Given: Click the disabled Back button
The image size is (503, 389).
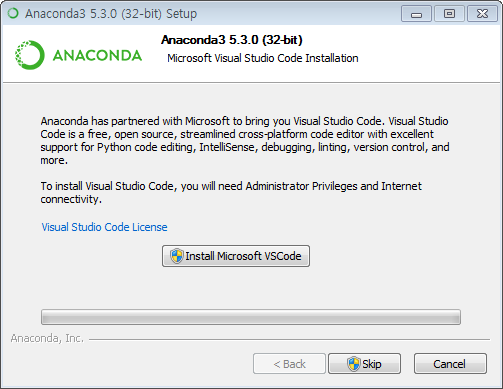Looking at the screenshot, I should coord(289,364).
